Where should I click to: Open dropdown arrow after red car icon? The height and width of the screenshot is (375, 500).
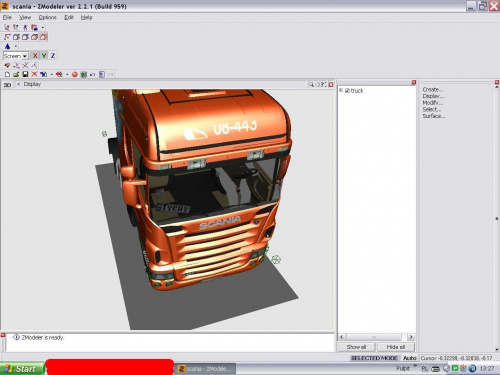point(67,75)
